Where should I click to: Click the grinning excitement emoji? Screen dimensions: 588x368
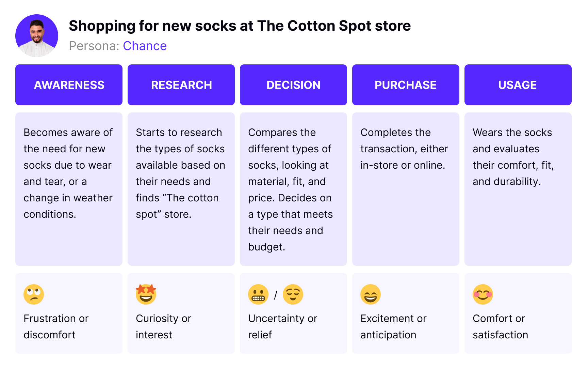pos(371,294)
